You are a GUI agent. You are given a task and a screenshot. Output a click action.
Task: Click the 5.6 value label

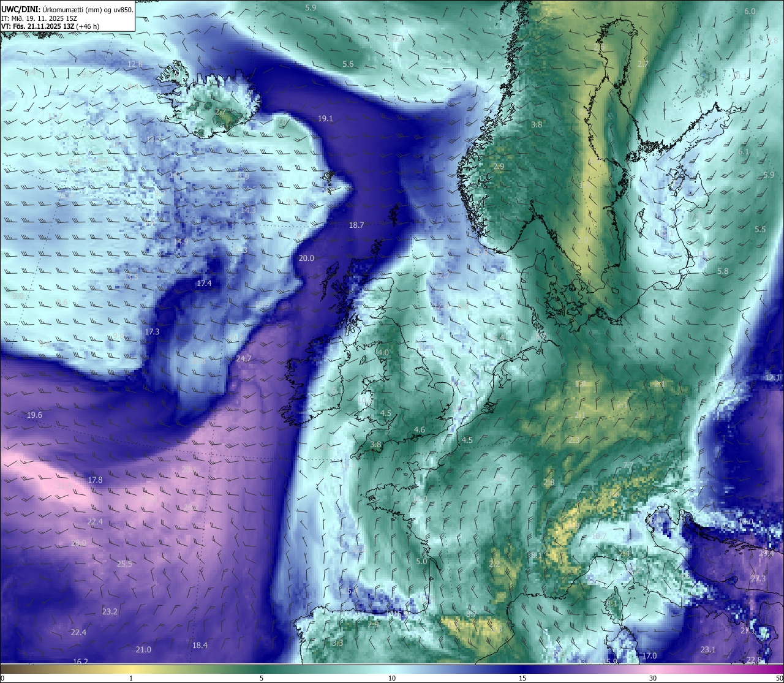[x=348, y=64]
